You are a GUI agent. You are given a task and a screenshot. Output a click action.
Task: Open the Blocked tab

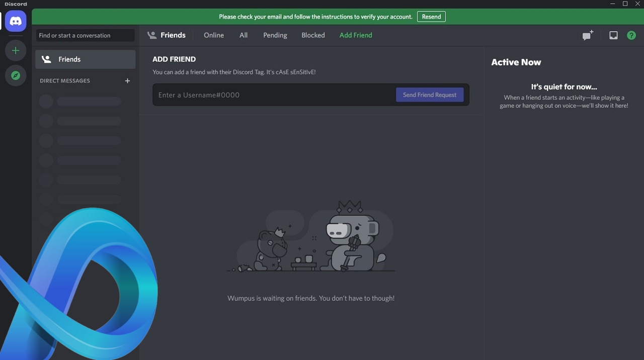313,35
